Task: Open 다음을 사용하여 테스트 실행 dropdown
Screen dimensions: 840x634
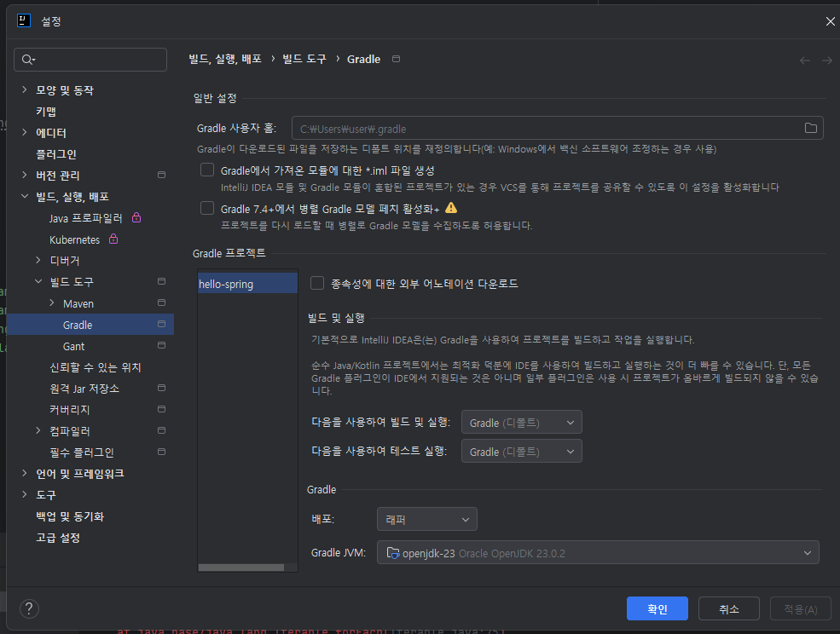Action: pos(521,452)
